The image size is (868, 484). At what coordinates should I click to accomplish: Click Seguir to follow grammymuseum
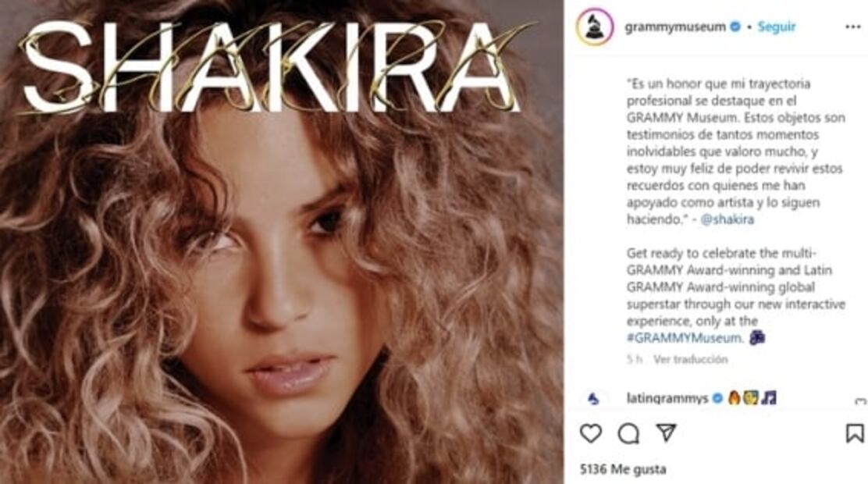(776, 27)
